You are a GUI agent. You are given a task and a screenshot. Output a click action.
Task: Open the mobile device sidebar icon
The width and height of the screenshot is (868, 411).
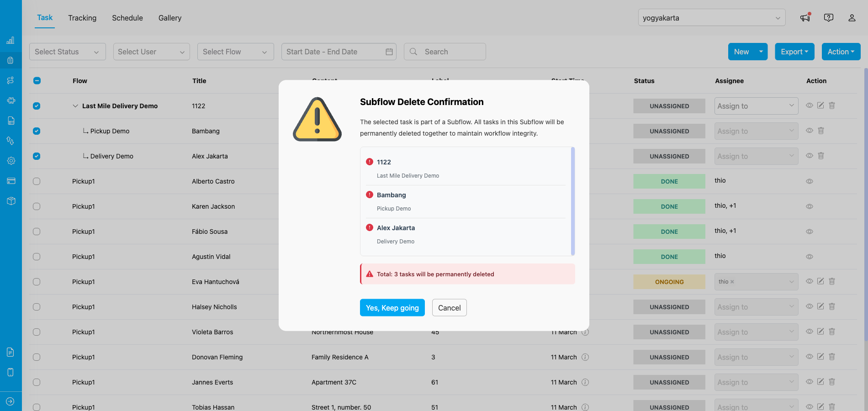[x=11, y=372]
